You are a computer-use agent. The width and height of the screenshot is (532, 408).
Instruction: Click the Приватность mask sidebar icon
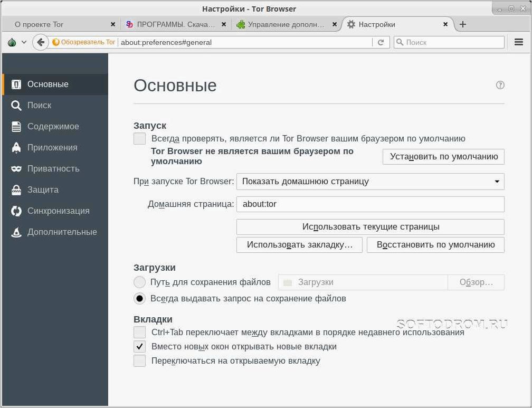click(16, 169)
